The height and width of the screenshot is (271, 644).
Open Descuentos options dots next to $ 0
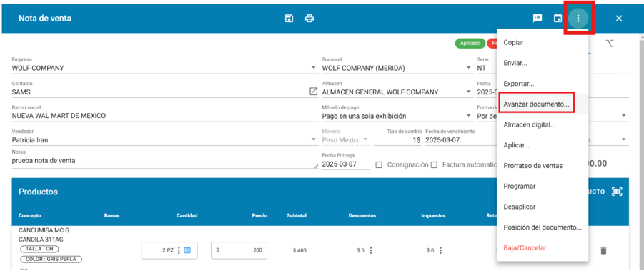pos(371,250)
